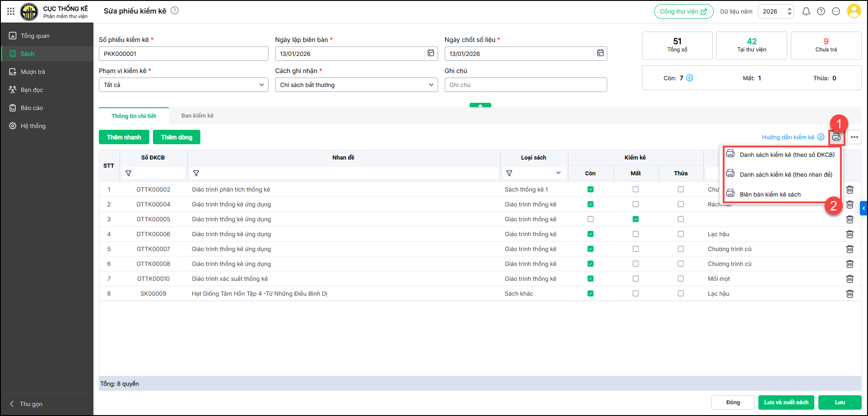Click the filter icon in Số ĐKCB column
Screen dimensions: 868x416
(x=129, y=174)
